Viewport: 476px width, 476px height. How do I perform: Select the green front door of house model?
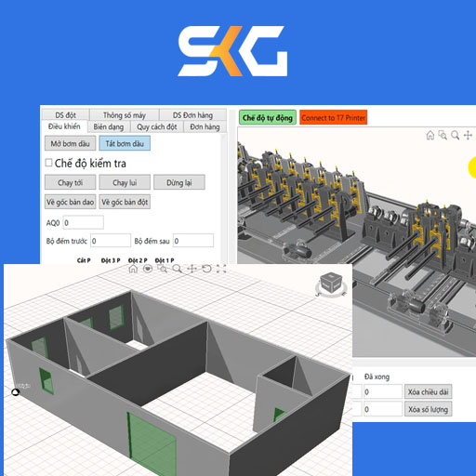pos(152,443)
